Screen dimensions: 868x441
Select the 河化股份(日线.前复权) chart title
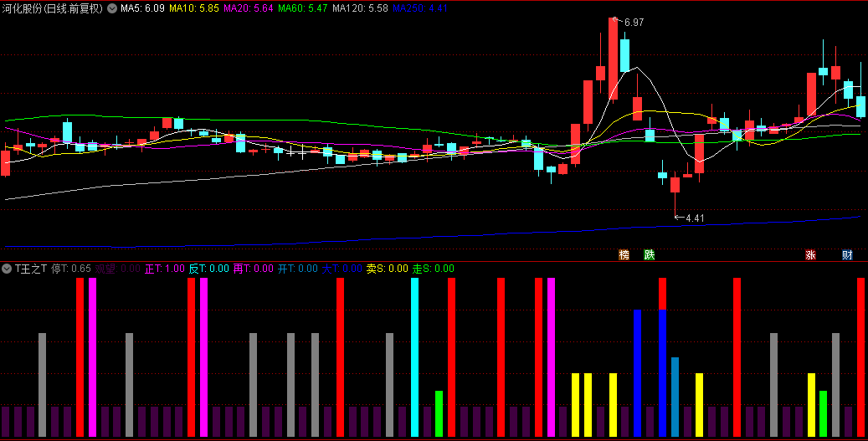click(x=53, y=8)
